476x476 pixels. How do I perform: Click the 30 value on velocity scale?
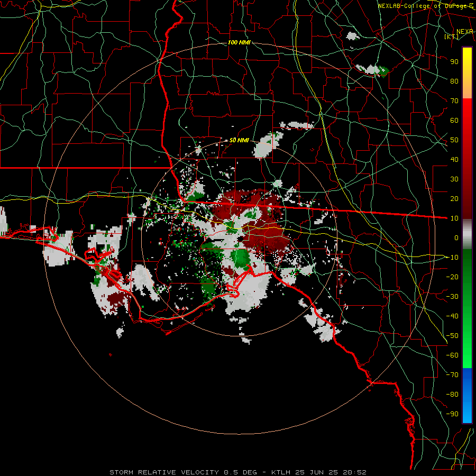(454, 179)
